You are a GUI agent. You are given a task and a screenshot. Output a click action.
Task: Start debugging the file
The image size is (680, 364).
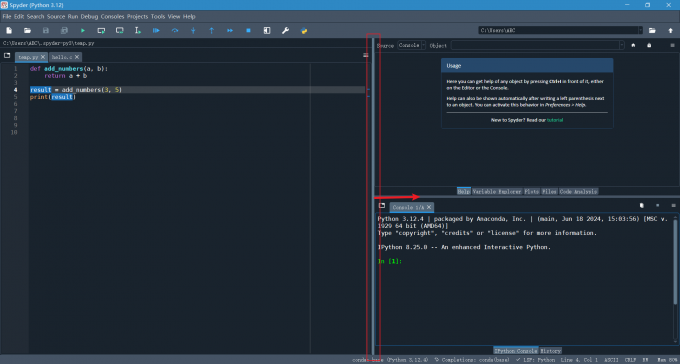tap(156, 30)
